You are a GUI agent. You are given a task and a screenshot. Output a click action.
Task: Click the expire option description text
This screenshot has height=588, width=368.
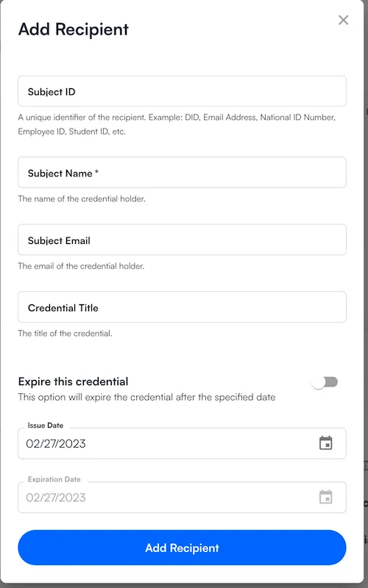pos(146,397)
